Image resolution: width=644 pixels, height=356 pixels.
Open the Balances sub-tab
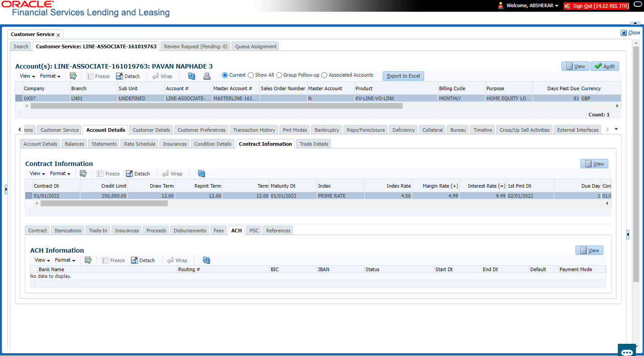tap(74, 144)
